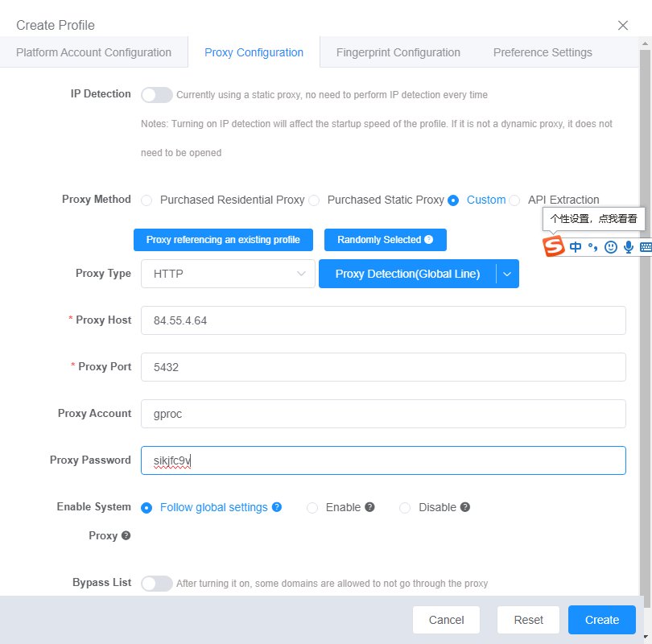
Task: Turn on the Bypass List switch
Action: click(x=157, y=584)
